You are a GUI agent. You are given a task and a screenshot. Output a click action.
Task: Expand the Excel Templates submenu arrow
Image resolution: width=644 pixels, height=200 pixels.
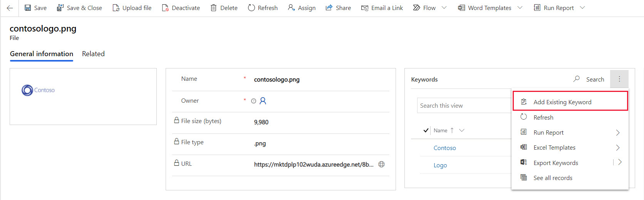[618, 148]
